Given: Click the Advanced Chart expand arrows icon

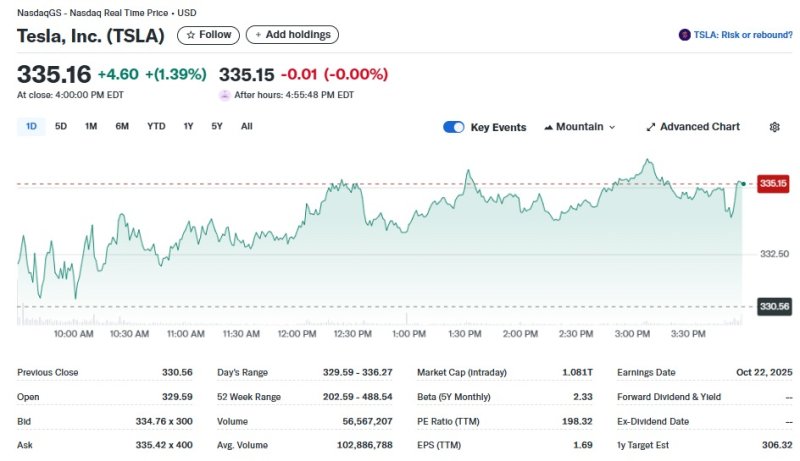Looking at the screenshot, I should 651,127.
